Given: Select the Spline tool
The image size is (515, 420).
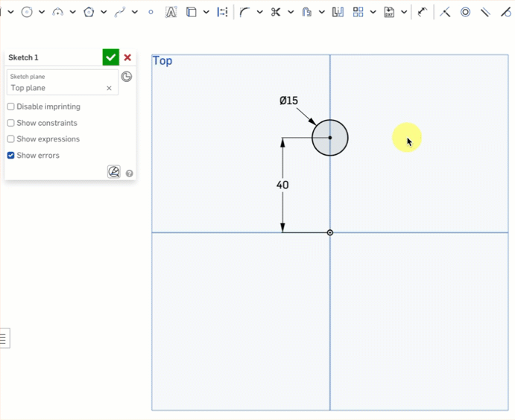Looking at the screenshot, I should pyautogui.click(x=120, y=12).
